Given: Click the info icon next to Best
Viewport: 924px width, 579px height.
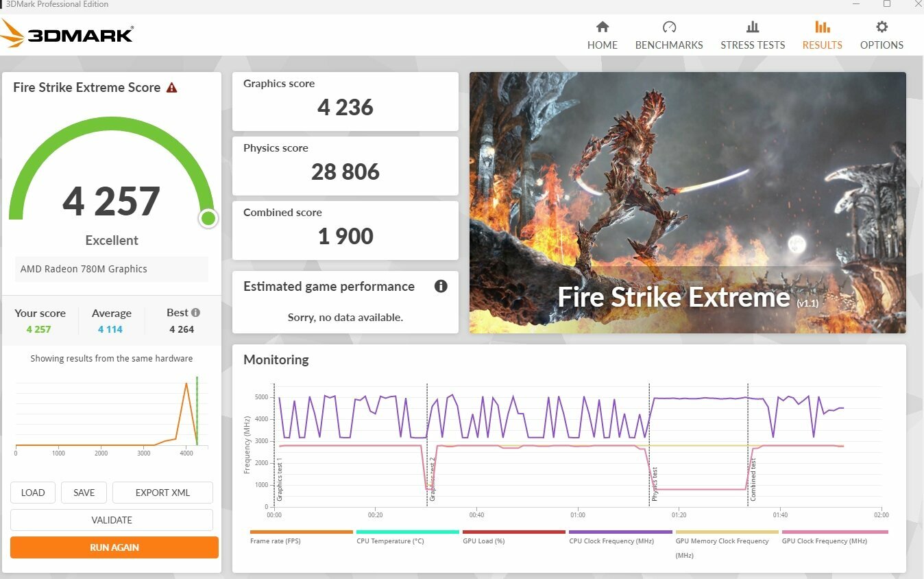Looking at the screenshot, I should (x=196, y=313).
